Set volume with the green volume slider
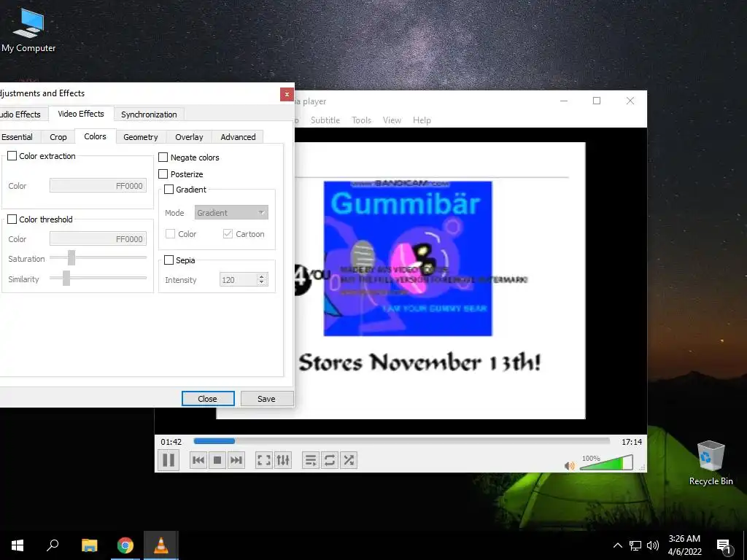747x560 pixels. tap(606, 462)
